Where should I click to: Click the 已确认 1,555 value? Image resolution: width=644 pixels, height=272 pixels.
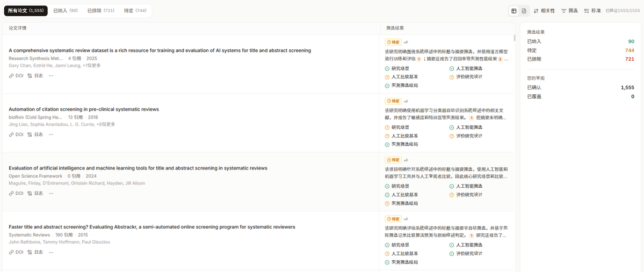[627, 87]
